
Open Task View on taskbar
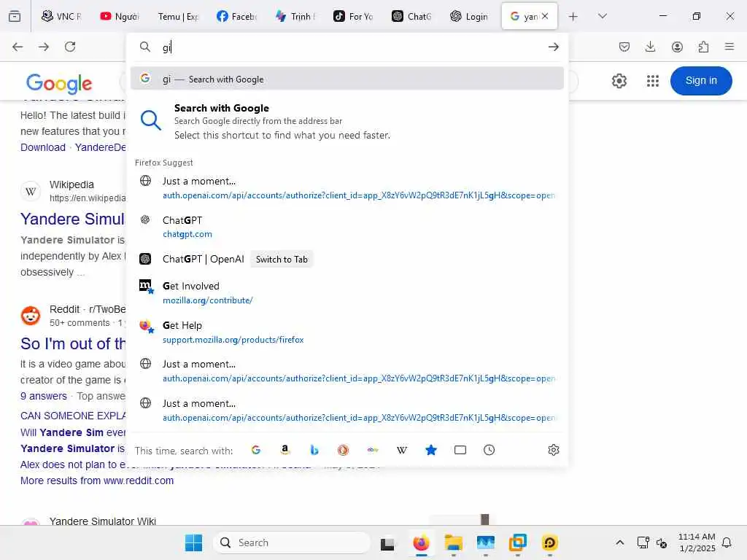point(387,542)
